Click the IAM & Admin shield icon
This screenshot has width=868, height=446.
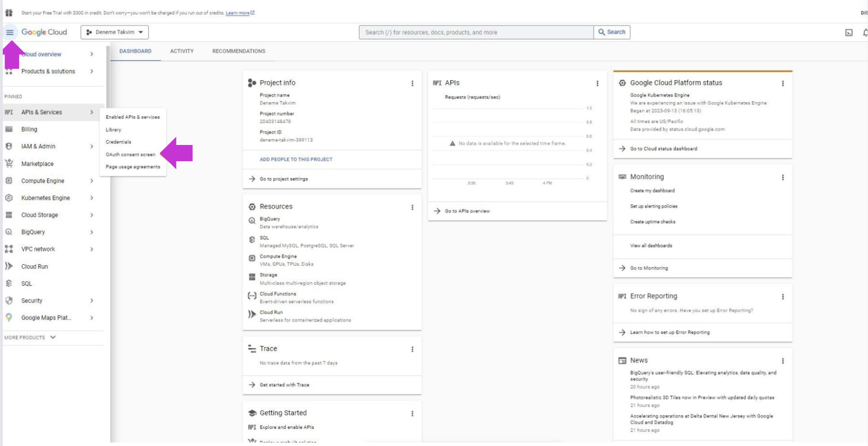coord(9,146)
